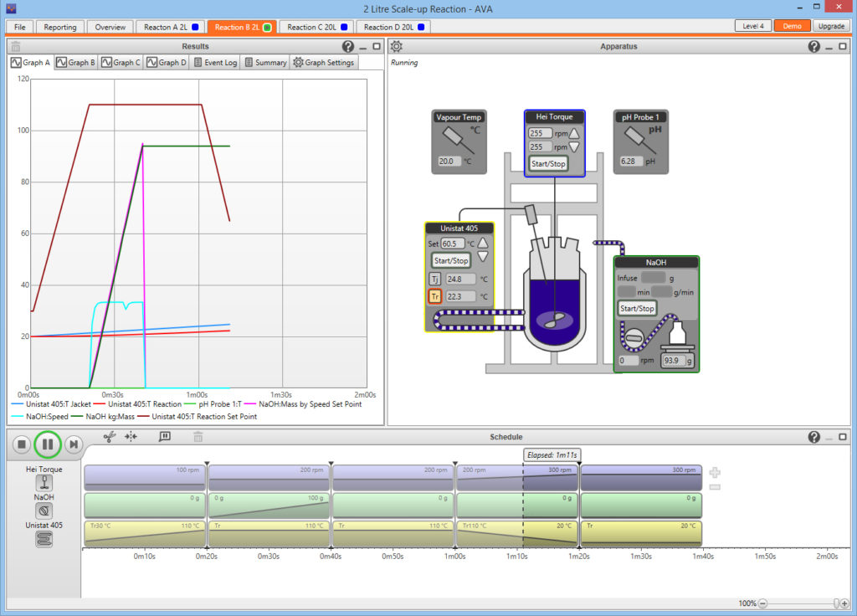Click the skip-to-end schedule control

coord(73,444)
